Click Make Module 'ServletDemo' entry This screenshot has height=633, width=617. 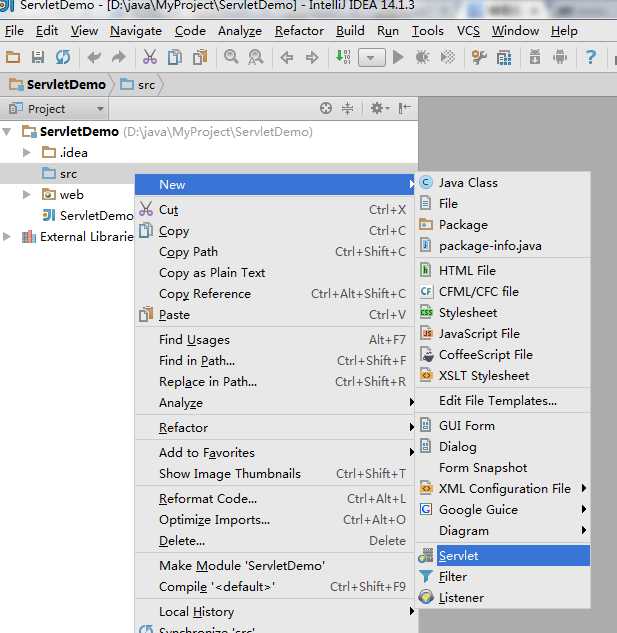275,566
